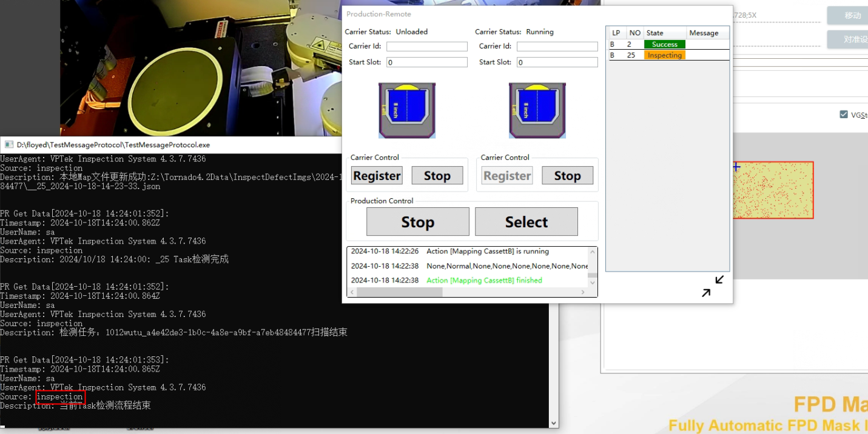This screenshot has width=868, height=434.
Task: Click the Production-Remote window title bar
Action: click(x=537, y=14)
